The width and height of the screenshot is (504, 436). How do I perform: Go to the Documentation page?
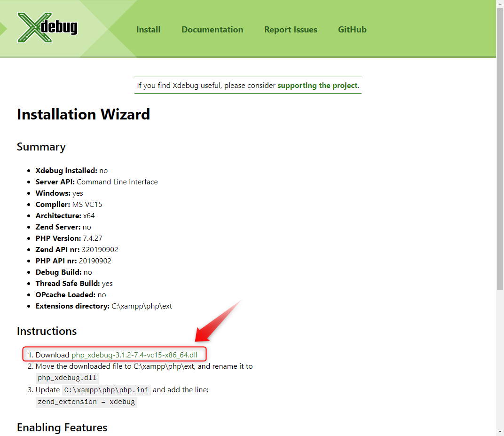point(212,30)
